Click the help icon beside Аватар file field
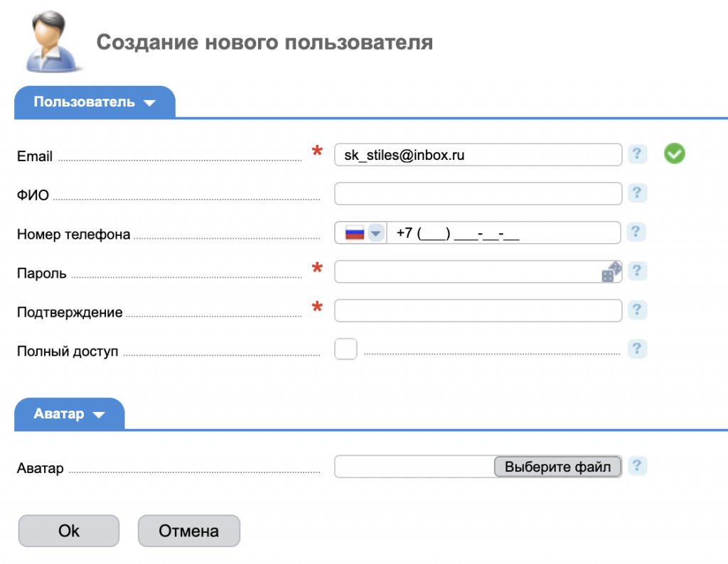The width and height of the screenshot is (728, 564). pos(637,466)
